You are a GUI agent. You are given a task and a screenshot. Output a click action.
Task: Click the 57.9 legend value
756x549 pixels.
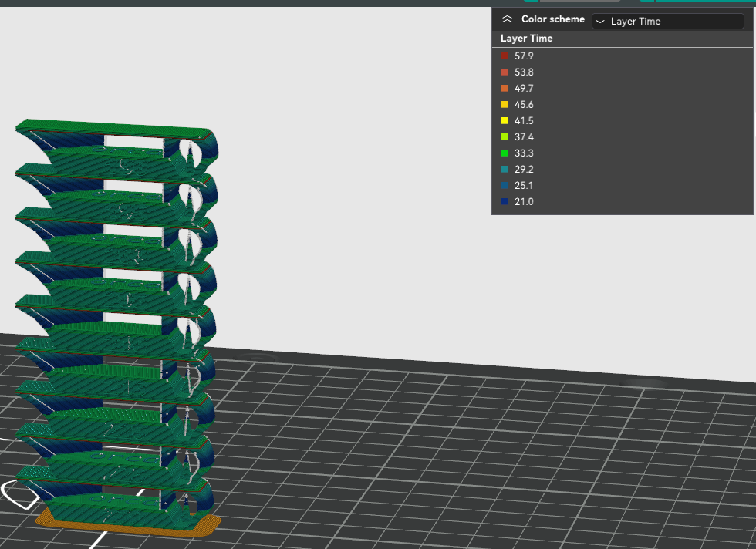point(524,56)
